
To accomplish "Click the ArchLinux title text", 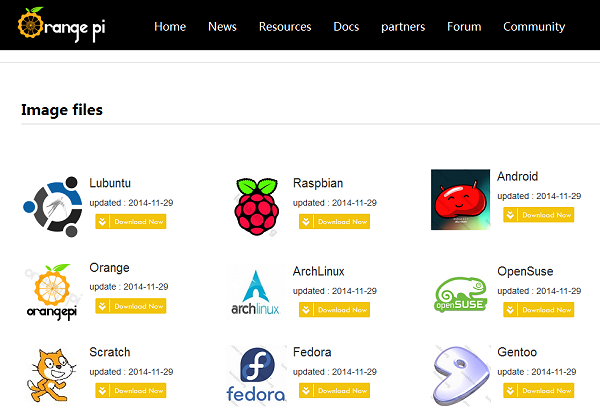I will point(319,271).
